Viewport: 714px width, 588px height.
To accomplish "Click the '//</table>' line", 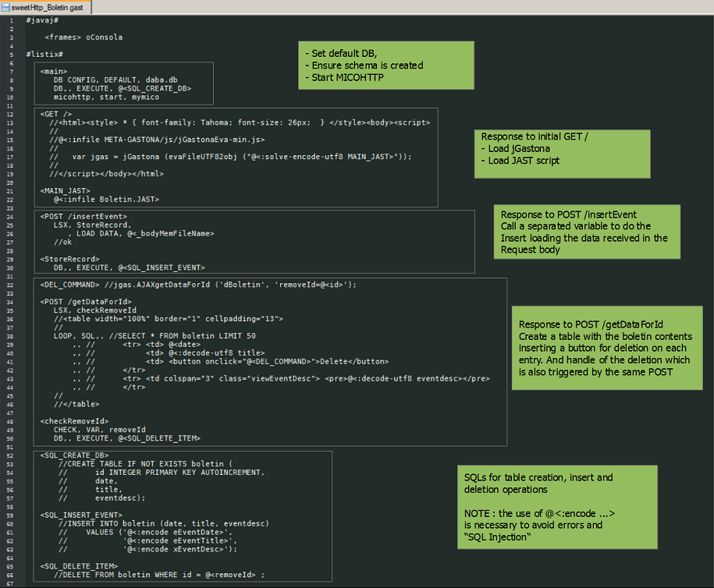I will pos(76,405).
